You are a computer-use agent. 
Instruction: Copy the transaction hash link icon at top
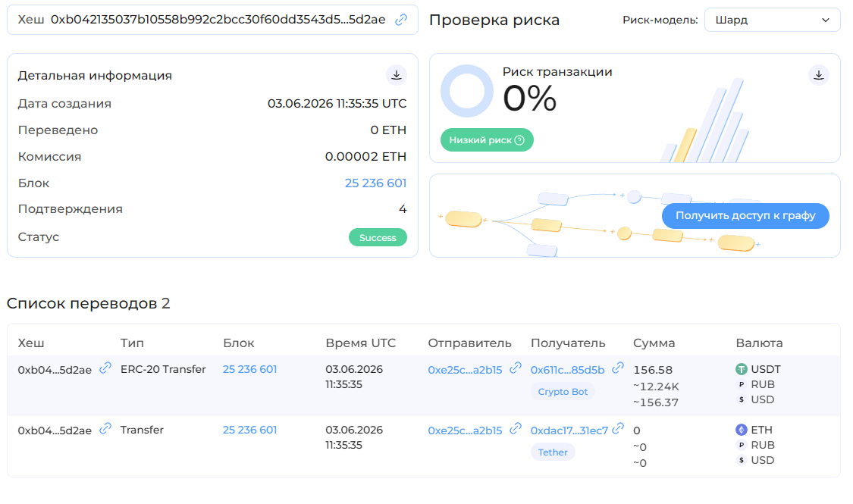401,20
